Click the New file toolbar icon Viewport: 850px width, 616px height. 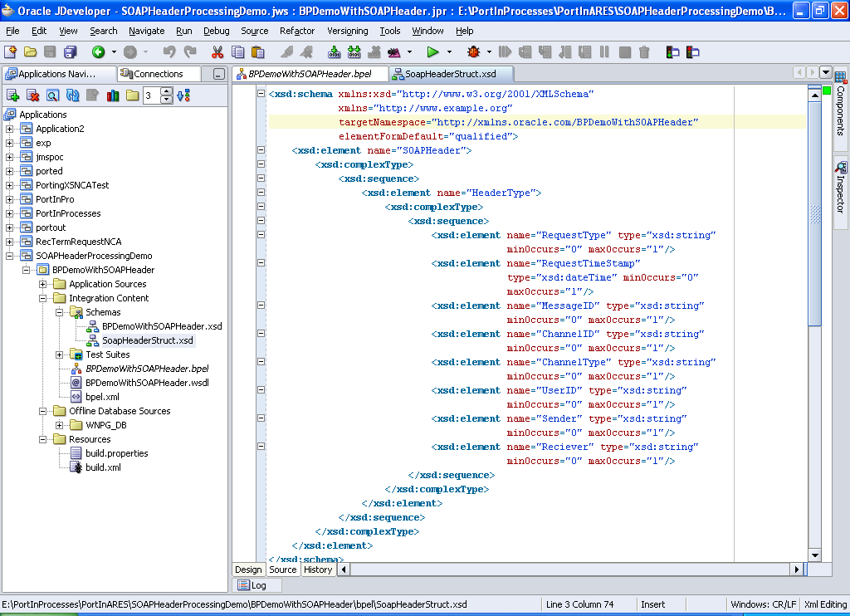(10, 52)
